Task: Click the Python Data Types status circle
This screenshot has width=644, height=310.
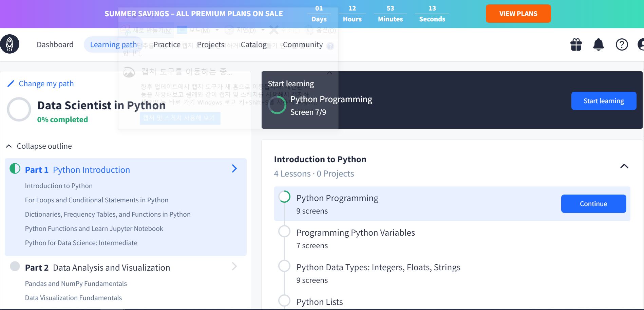Action: tap(284, 266)
